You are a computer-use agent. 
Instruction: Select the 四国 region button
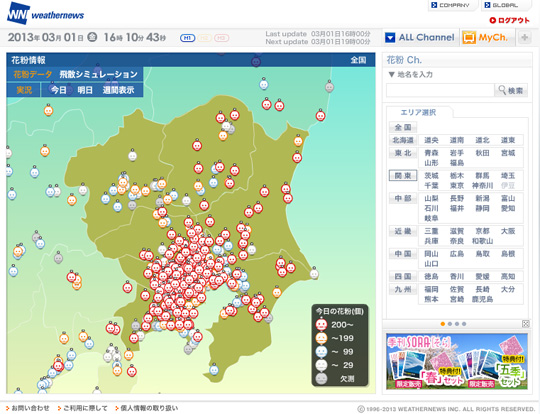point(403,276)
